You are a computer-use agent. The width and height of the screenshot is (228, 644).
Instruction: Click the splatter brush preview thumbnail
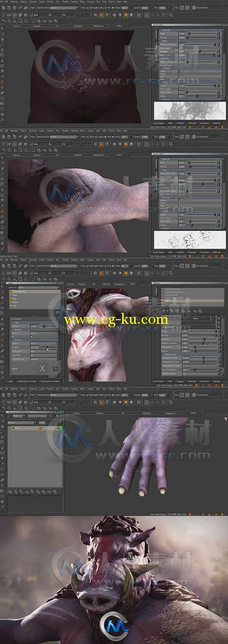coord(189,240)
